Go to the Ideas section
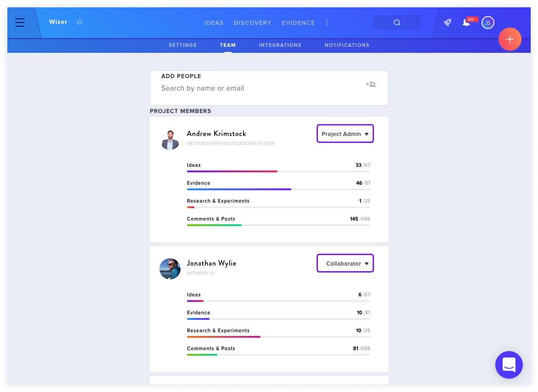Screen dimensions: 538x392 click(x=214, y=23)
